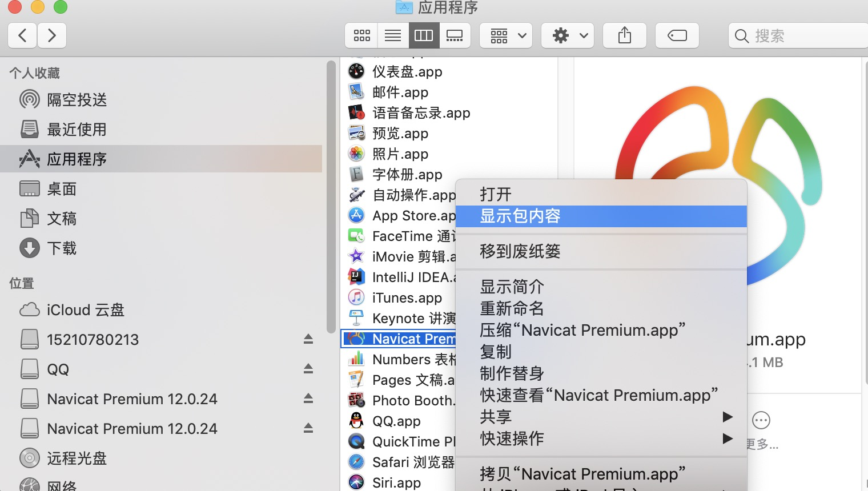Click the sidebar vertical scrollbar
The image size is (868, 491).
tap(331, 197)
